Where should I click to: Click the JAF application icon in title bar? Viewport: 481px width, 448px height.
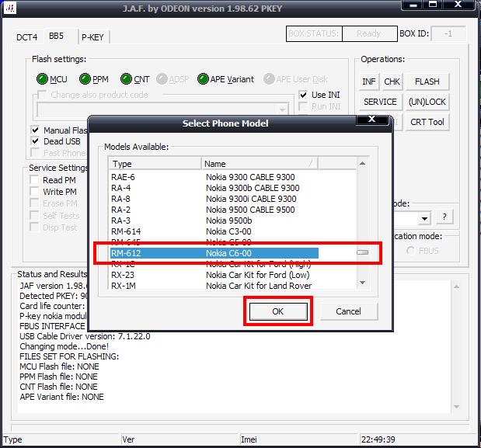(x=10, y=9)
